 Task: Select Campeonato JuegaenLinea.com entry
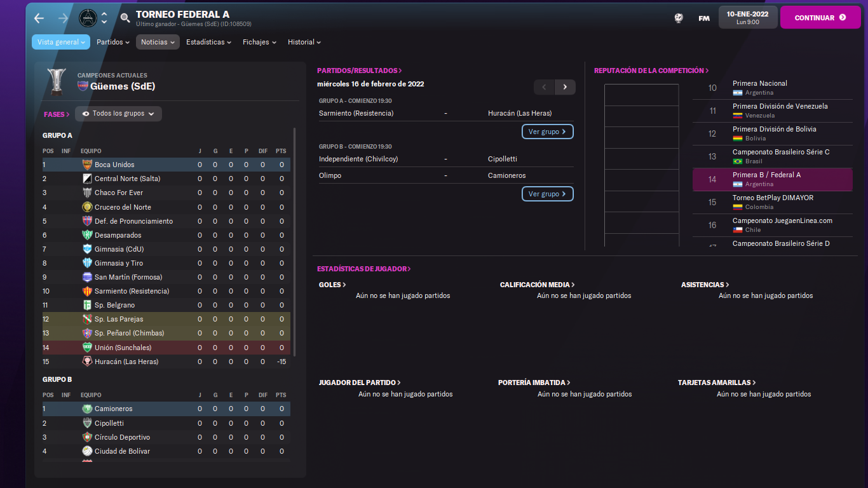[x=773, y=225]
